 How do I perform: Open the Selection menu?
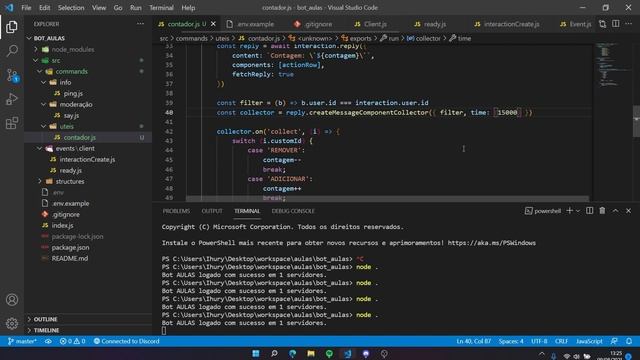[71, 8]
